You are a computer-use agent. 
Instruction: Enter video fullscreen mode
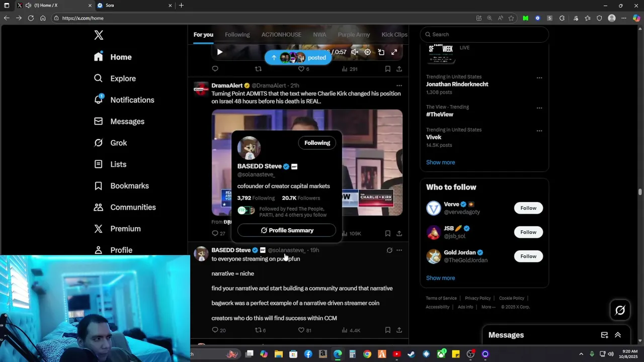coord(394,52)
